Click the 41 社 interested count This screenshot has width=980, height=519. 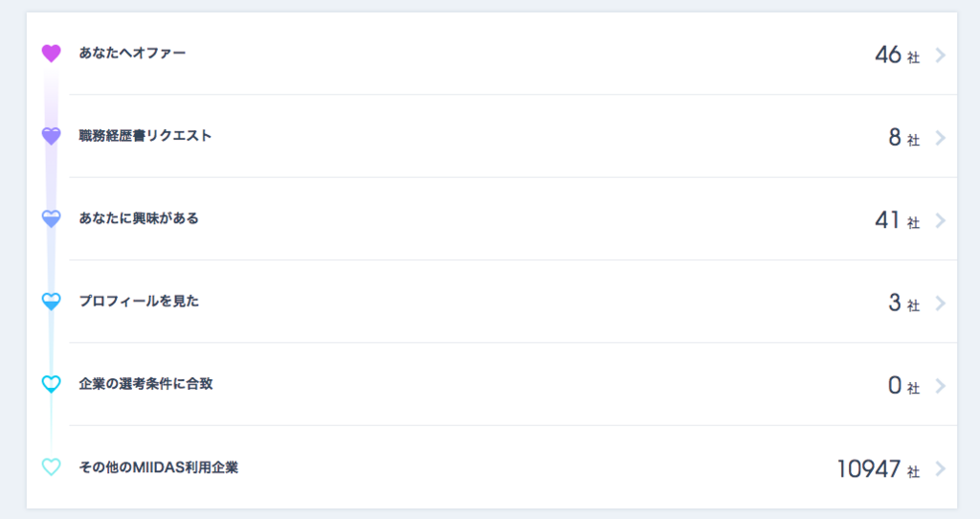pos(897,221)
